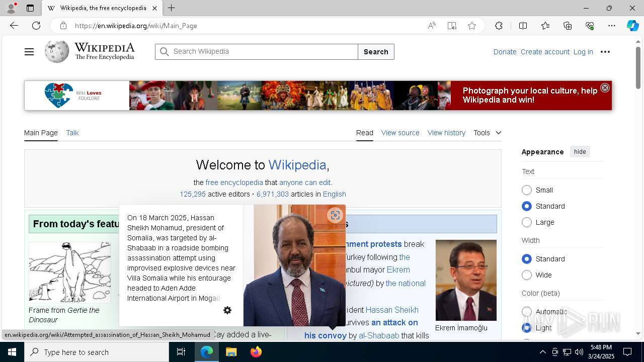Close the Wikipedia browser tab
This screenshot has width=644, height=362.
point(154,8)
